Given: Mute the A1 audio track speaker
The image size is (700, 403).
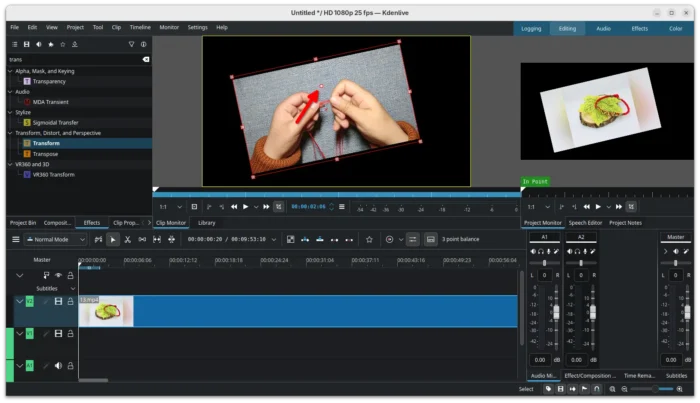Looking at the screenshot, I should (58, 366).
